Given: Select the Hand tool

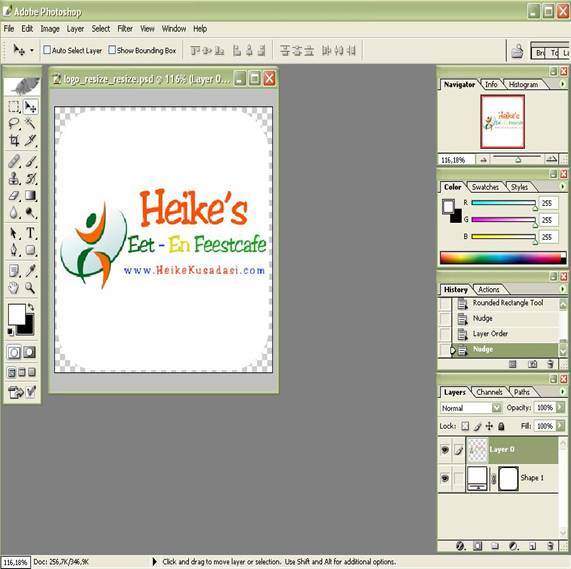Looking at the screenshot, I should 14,288.
